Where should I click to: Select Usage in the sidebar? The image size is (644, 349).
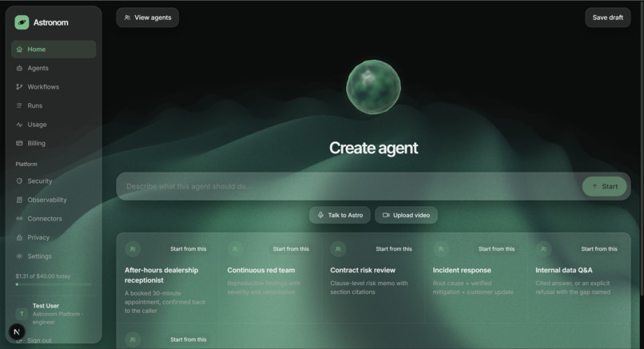click(54, 125)
